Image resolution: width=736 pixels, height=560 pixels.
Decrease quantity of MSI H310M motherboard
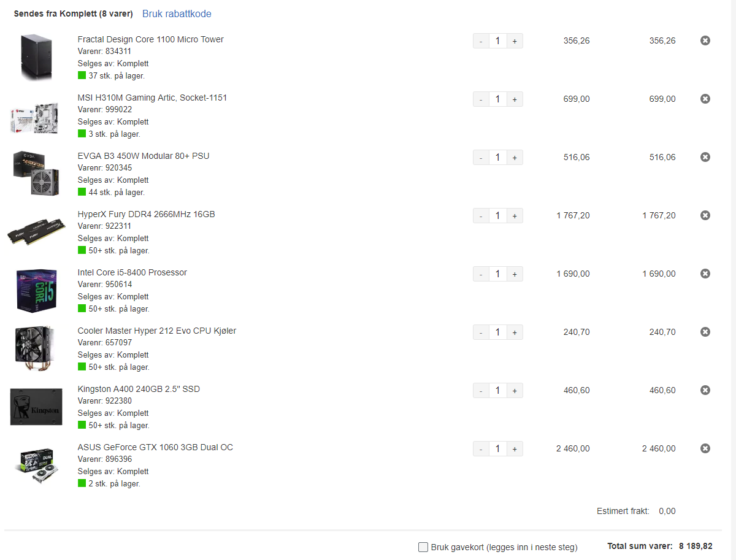click(x=481, y=99)
